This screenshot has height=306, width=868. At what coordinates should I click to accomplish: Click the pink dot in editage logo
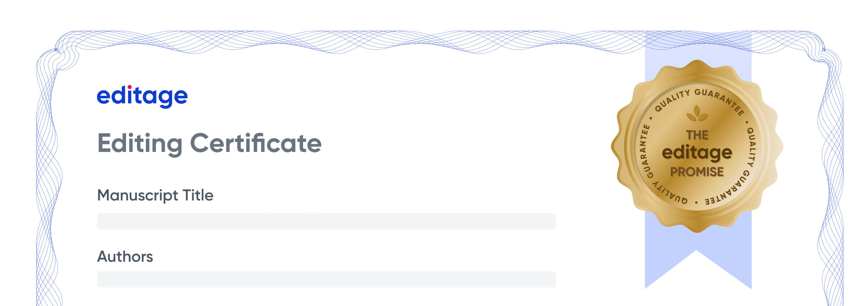[130, 87]
